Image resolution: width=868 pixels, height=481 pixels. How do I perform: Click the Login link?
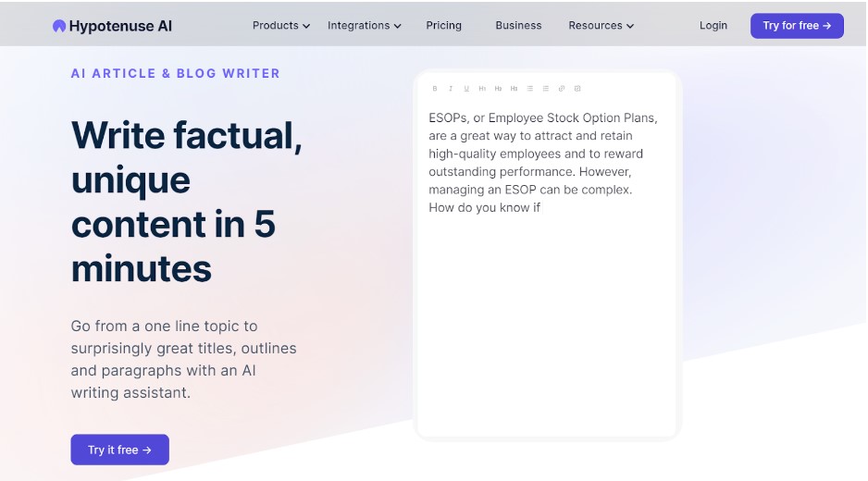pyautogui.click(x=713, y=26)
